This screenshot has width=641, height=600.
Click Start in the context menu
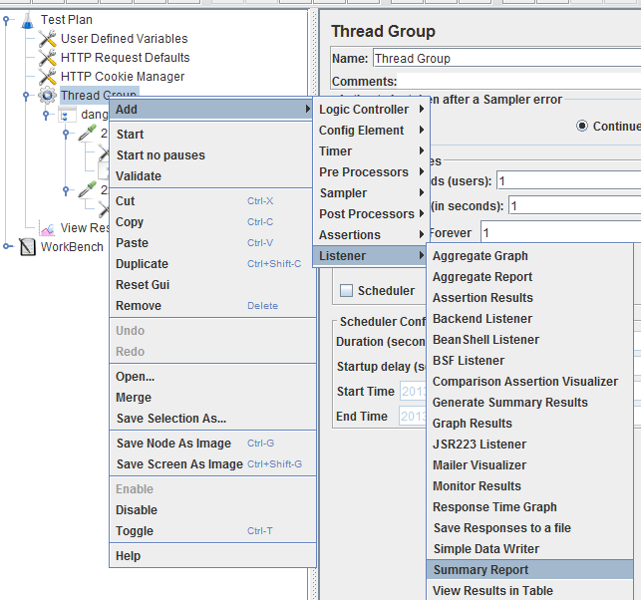click(x=213, y=134)
